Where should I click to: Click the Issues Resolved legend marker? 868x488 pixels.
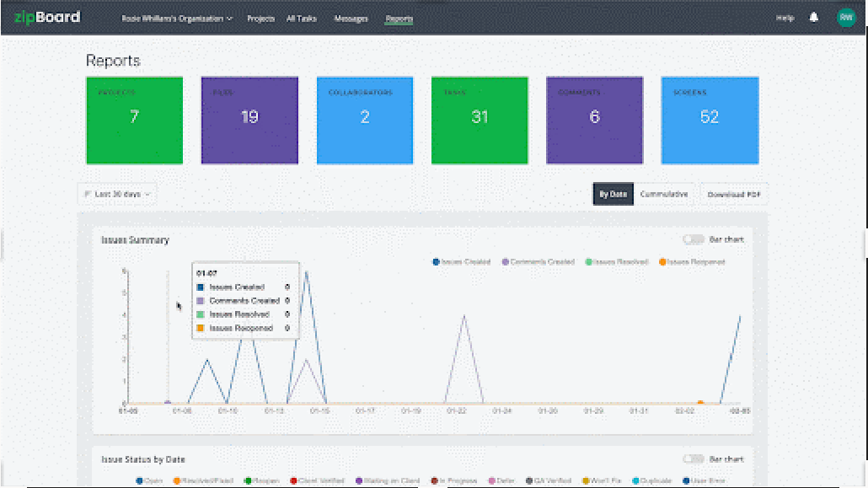pyautogui.click(x=588, y=262)
